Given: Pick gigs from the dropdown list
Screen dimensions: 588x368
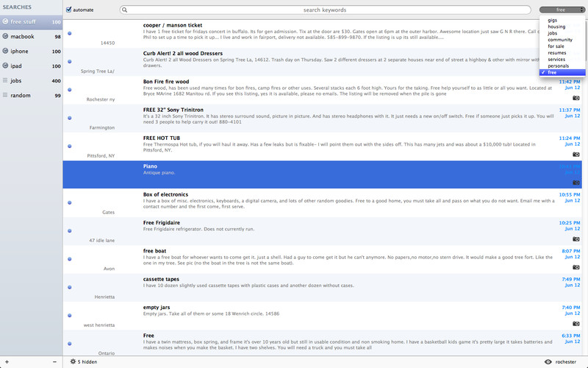Looking at the screenshot, I should pyautogui.click(x=552, y=20).
